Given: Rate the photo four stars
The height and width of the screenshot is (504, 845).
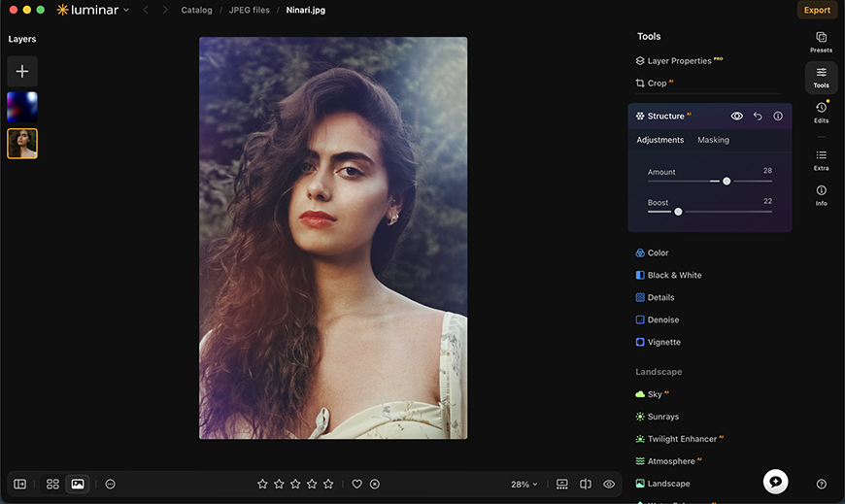Looking at the screenshot, I should tap(312, 484).
